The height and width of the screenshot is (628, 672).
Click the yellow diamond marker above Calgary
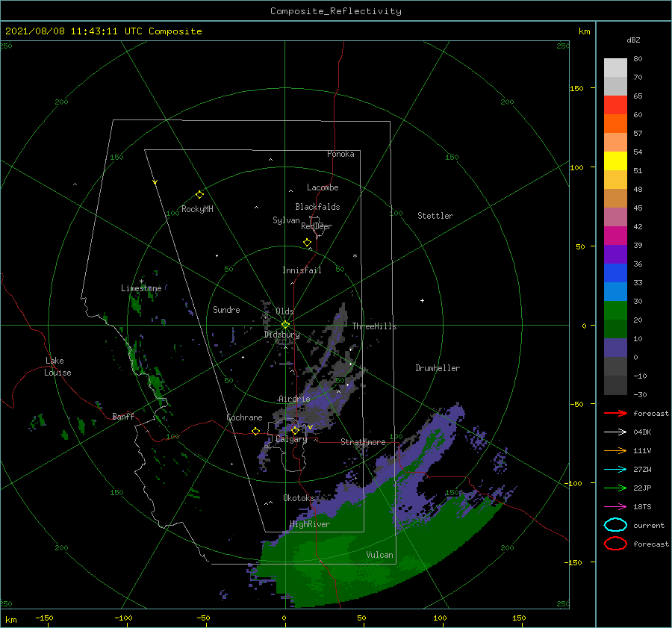tap(295, 430)
